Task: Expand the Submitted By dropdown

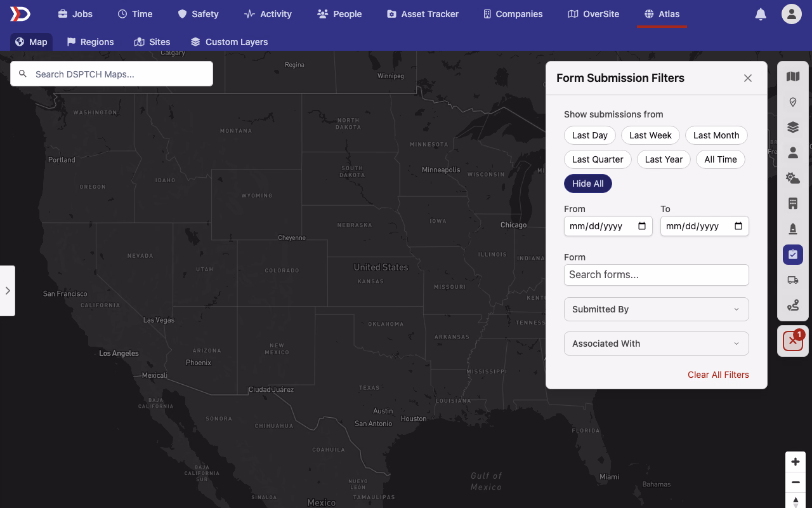Action: click(x=657, y=309)
